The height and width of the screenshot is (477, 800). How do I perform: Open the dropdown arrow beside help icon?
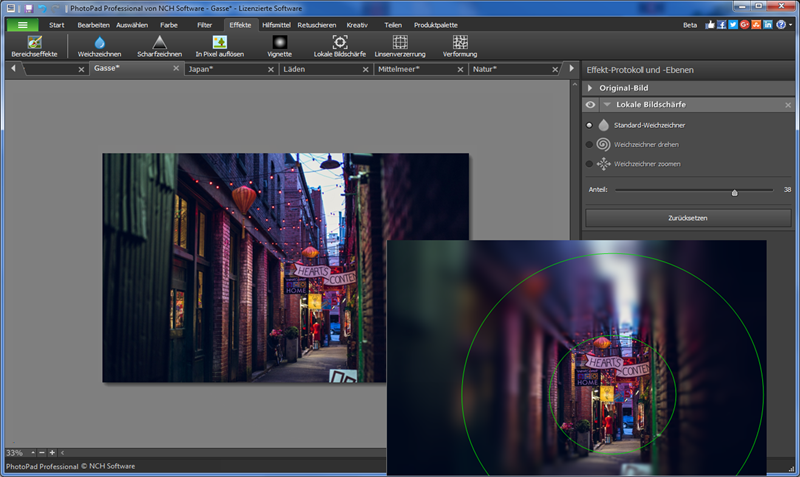click(x=790, y=24)
